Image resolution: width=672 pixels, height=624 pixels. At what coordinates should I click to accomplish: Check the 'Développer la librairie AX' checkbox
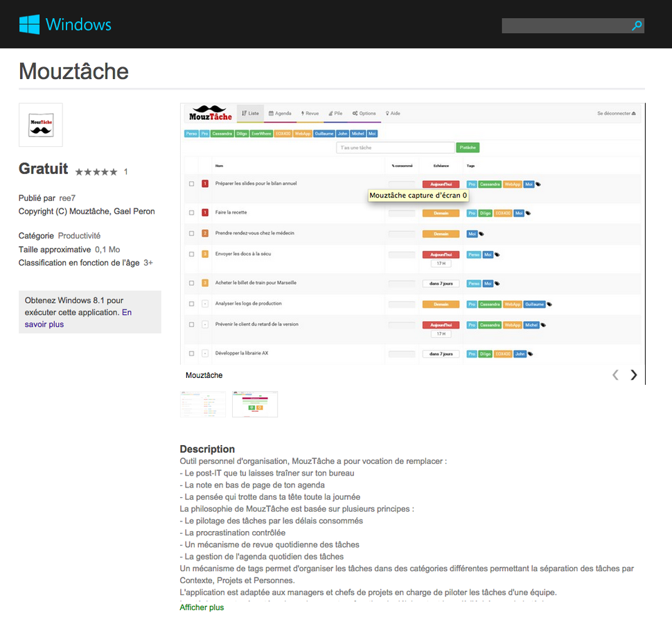[x=192, y=354]
